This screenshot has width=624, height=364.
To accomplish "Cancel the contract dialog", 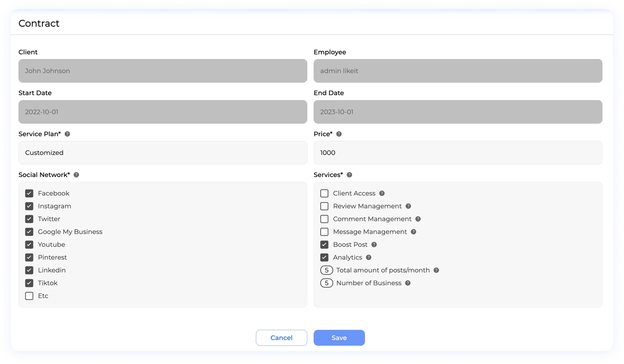I will [281, 337].
